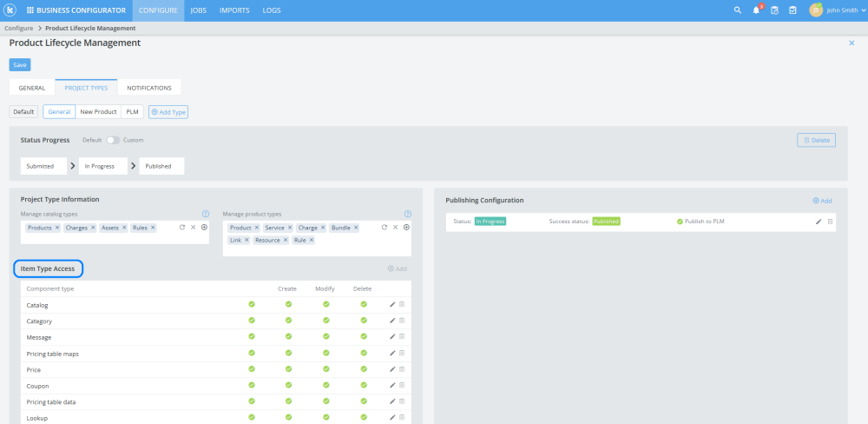The height and width of the screenshot is (424, 868).
Task: Toggle Delete permission for Message
Action: tap(364, 336)
